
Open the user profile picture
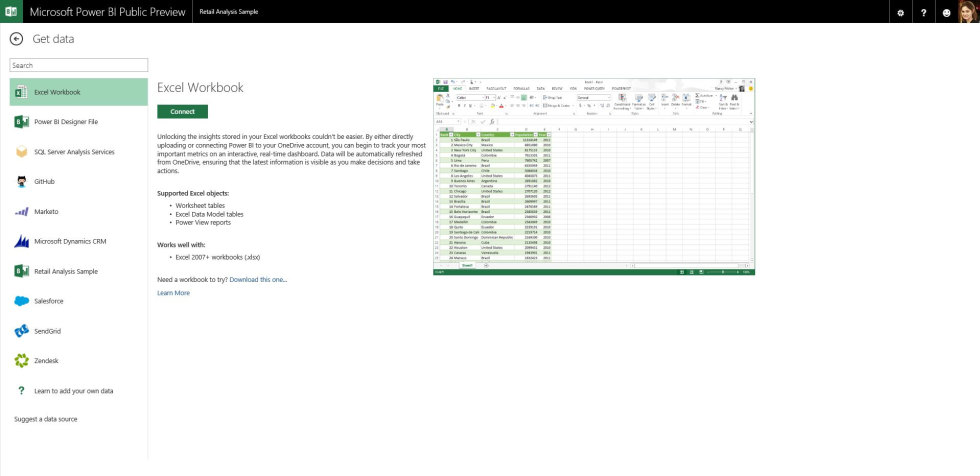(968, 11)
